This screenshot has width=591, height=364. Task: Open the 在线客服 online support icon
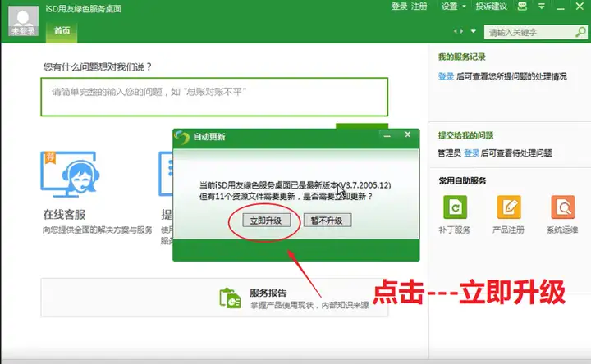click(x=70, y=175)
